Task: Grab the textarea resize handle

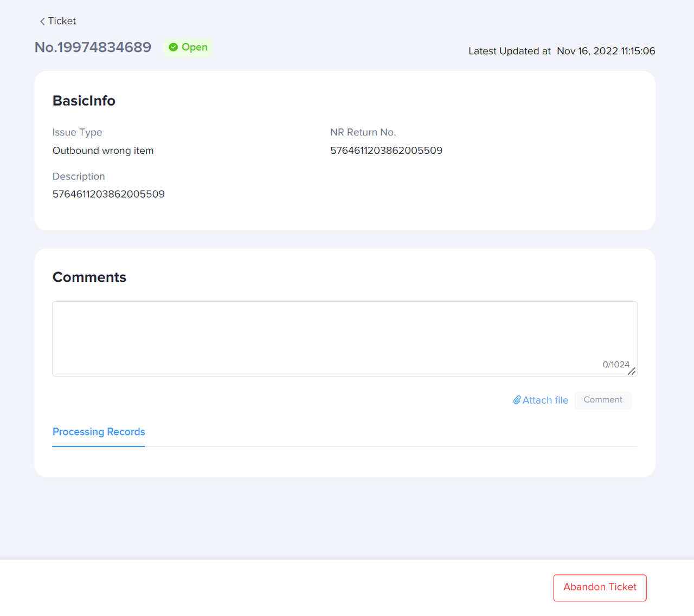Action: tap(632, 371)
